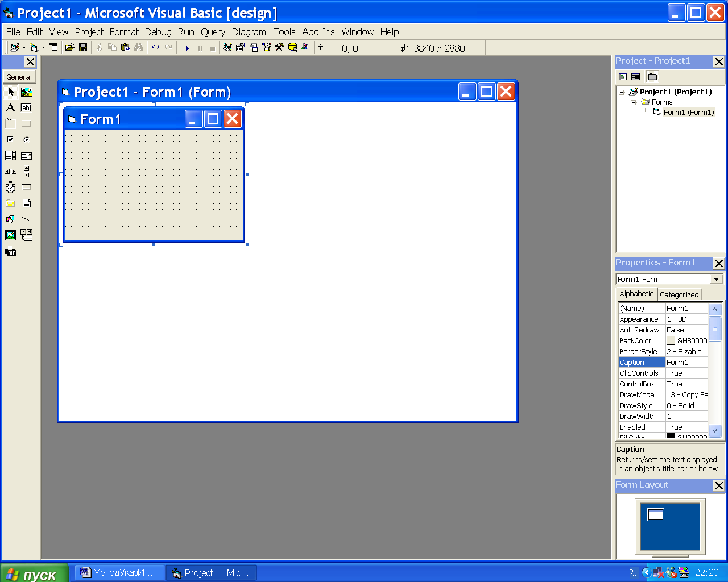Select the CommandButton control tool
Image resolution: width=728 pixels, height=582 pixels.
[x=27, y=124]
